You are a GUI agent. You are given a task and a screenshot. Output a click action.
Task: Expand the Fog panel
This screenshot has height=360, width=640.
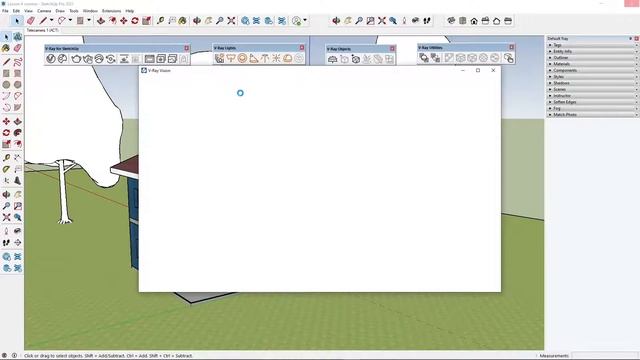tap(592, 108)
